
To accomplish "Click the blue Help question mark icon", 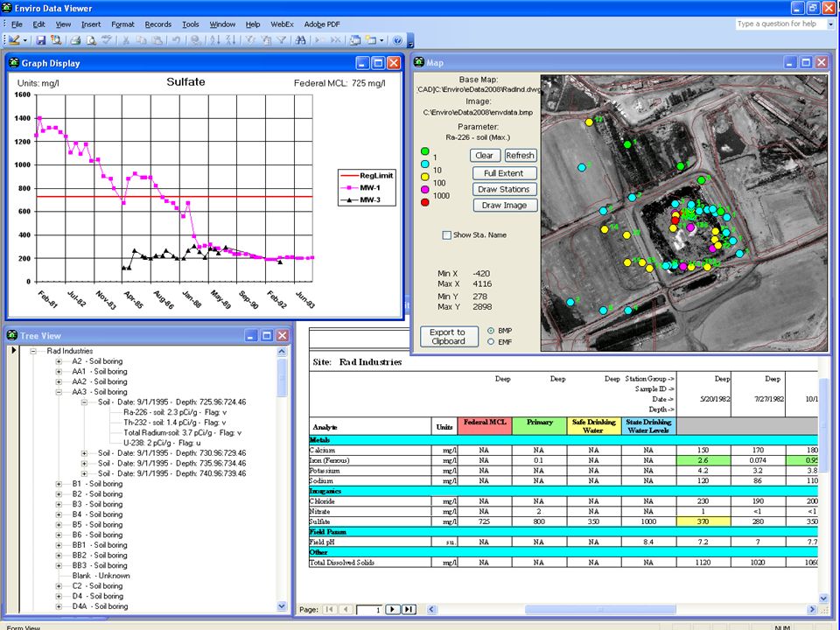I will tap(397, 40).
